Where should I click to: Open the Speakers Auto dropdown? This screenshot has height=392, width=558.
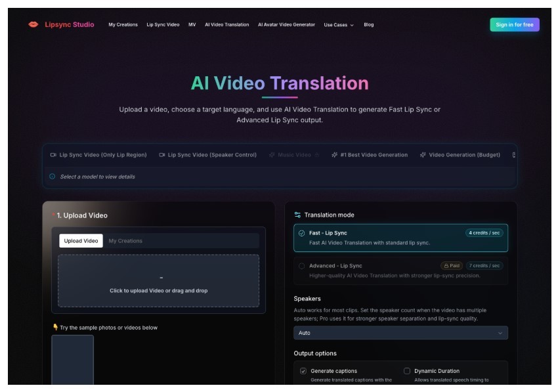click(400, 333)
